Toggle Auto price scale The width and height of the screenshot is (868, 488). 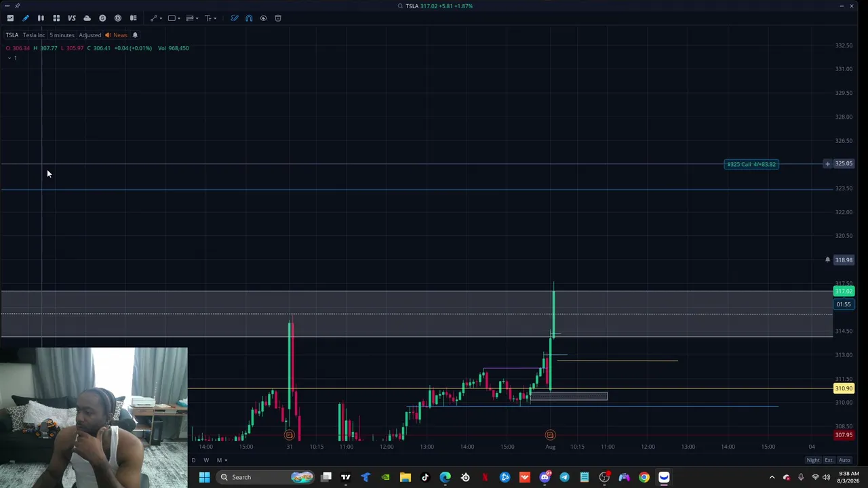844,460
